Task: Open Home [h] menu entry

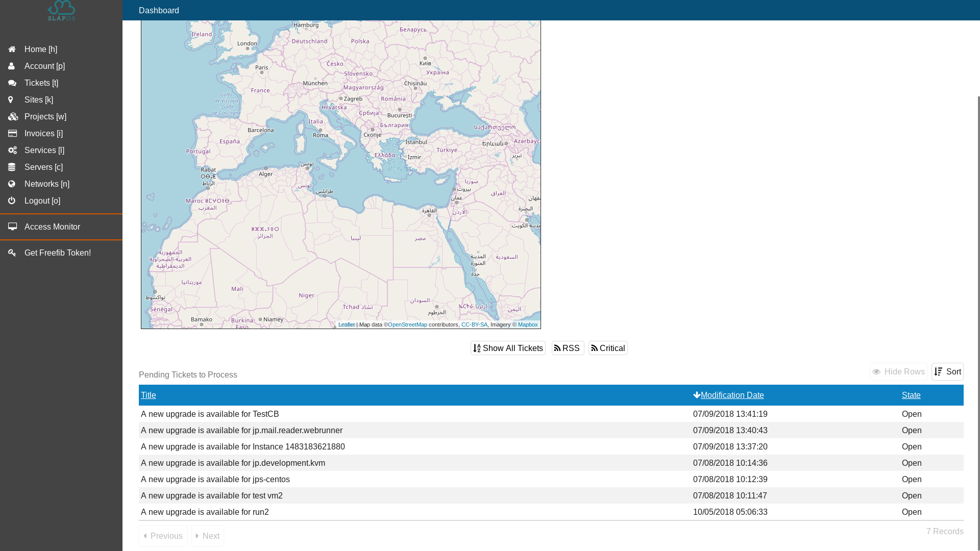Action: [61, 49]
